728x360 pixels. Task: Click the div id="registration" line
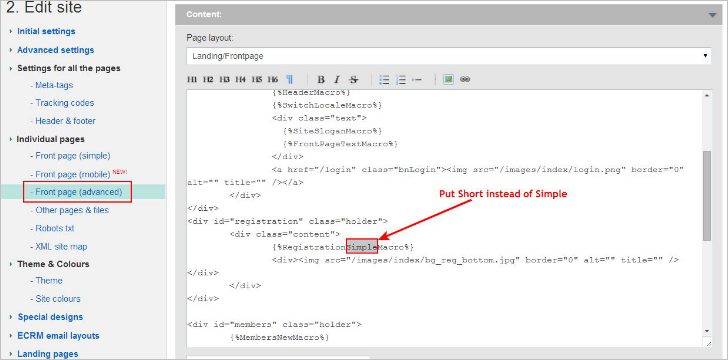(287, 221)
